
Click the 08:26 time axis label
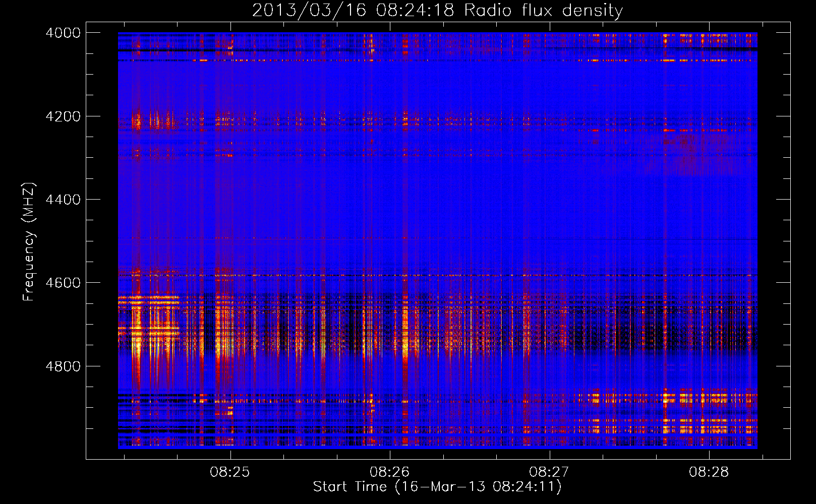point(389,472)
